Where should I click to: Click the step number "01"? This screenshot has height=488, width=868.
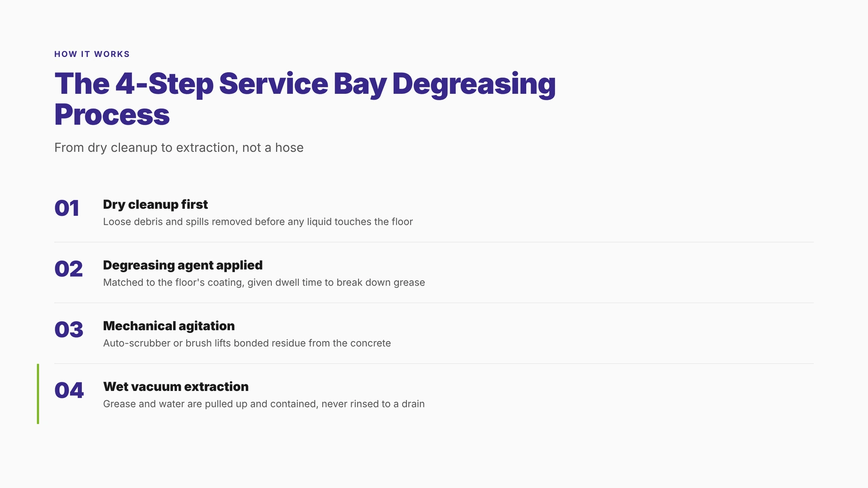67,208
